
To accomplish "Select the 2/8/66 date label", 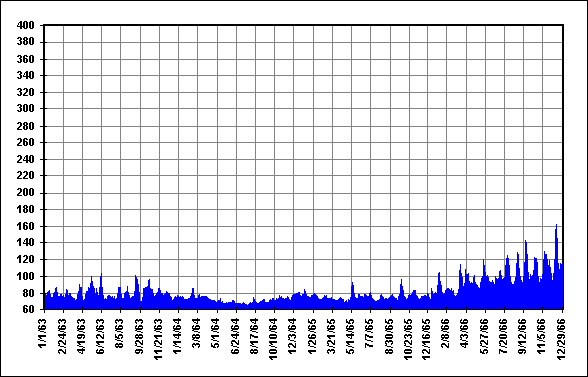I will click(x=446, y=333).
